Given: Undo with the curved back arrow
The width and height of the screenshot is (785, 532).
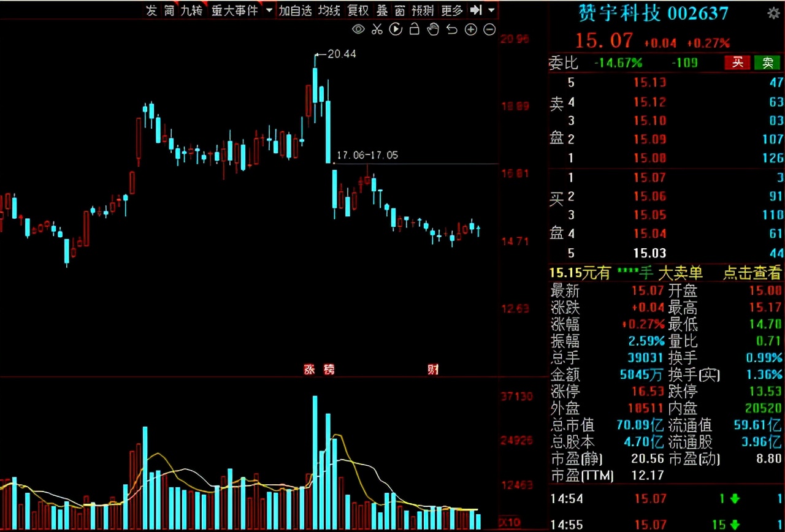Looking at the screenshot, I should pyautogui.click(x=452, y=29).
